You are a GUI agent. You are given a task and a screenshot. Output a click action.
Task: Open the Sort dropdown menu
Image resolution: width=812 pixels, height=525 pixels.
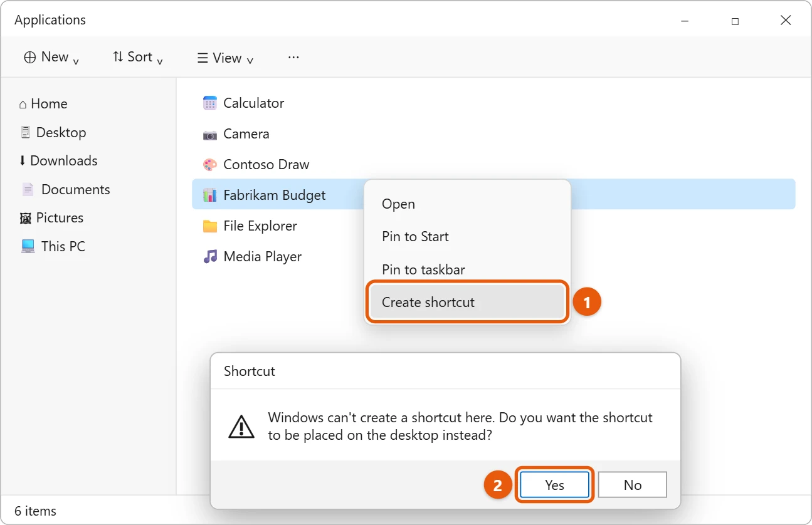[x=138, y=57]
